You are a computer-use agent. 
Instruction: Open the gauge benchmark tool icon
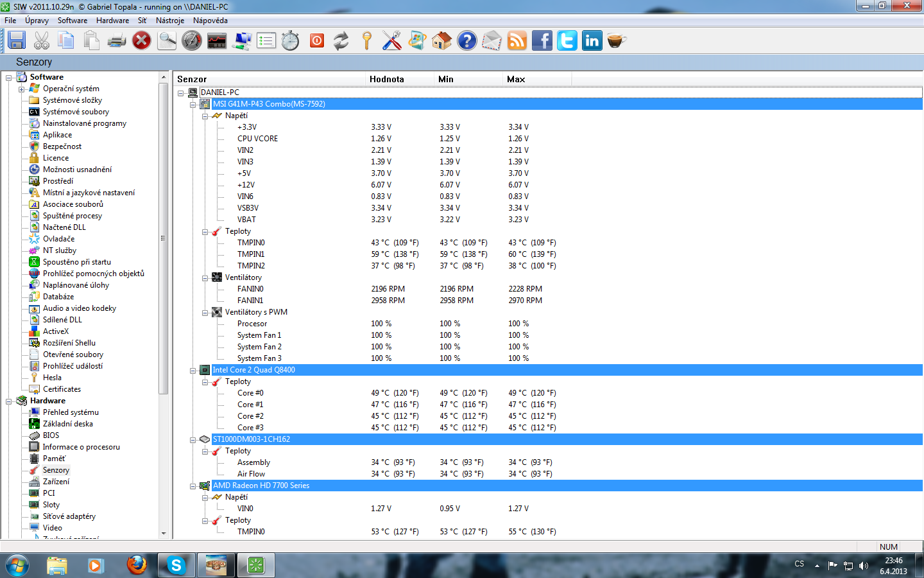click(192, 41)
